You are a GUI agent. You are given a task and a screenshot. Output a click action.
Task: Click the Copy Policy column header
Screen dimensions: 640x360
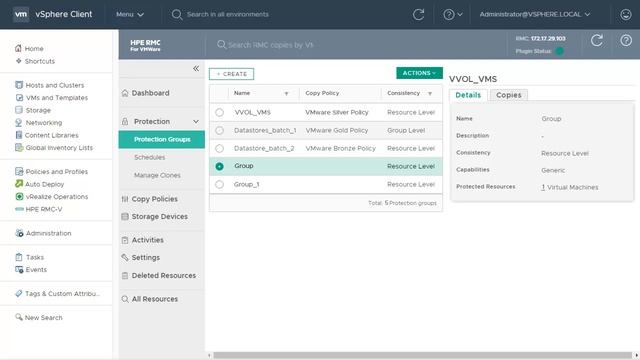coord(322,93)
